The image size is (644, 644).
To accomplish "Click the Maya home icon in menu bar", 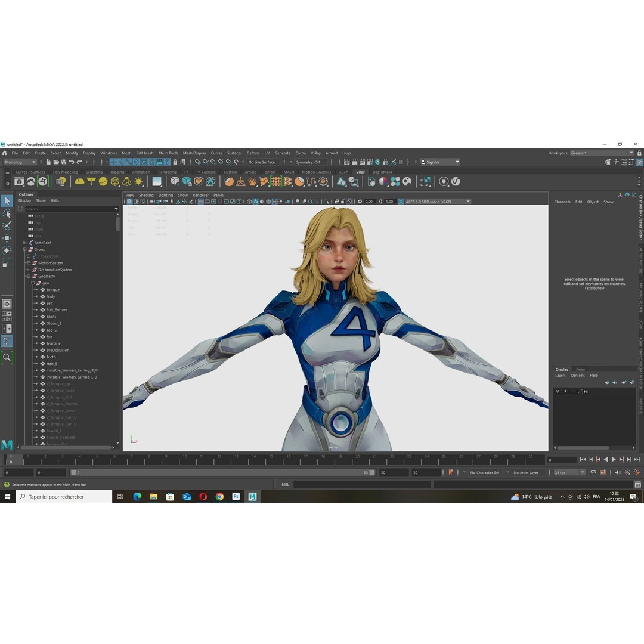I will click(x=5, y=153).
